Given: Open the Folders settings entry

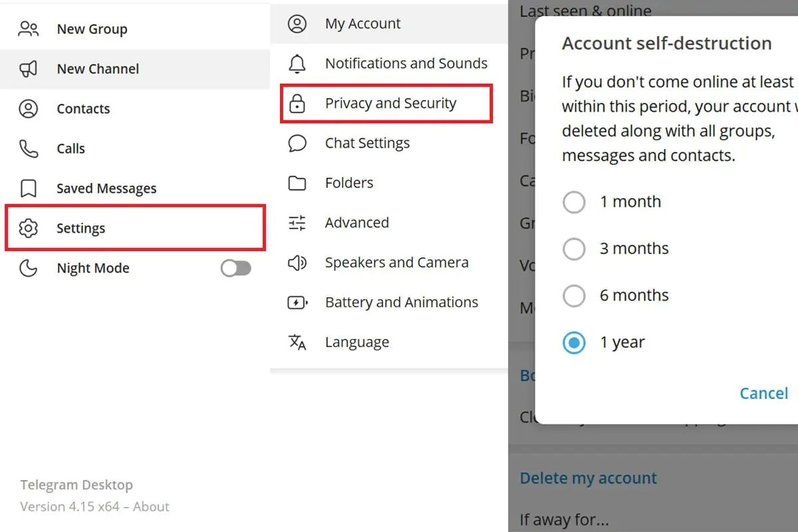Looking at the screenshot, I should [x=389, y=183].
